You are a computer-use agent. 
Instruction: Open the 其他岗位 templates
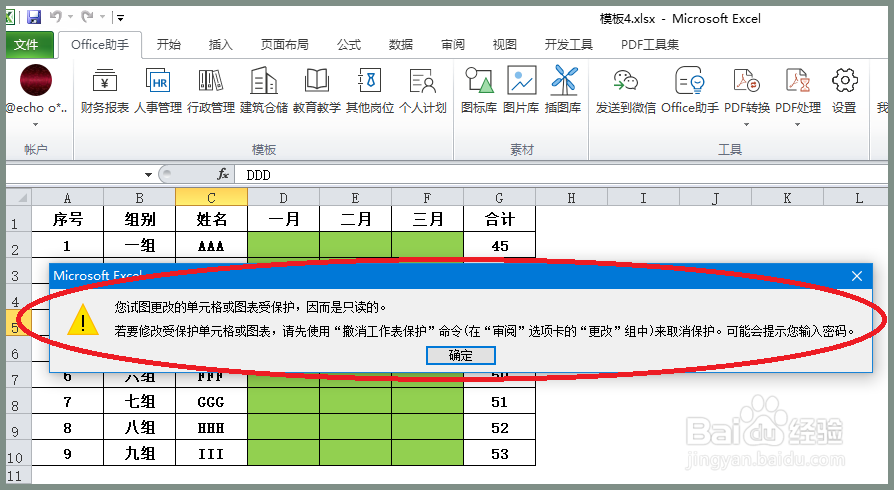(370, 90)
